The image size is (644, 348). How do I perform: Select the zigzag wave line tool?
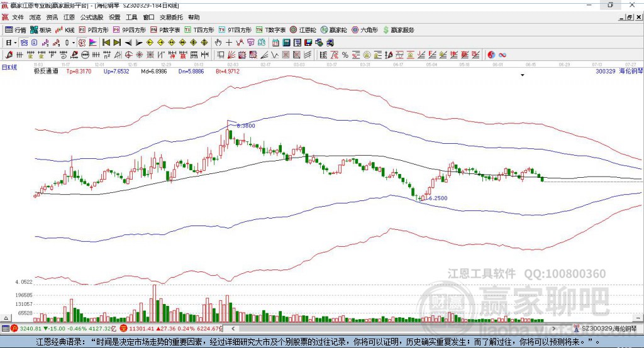pos(275,55)
